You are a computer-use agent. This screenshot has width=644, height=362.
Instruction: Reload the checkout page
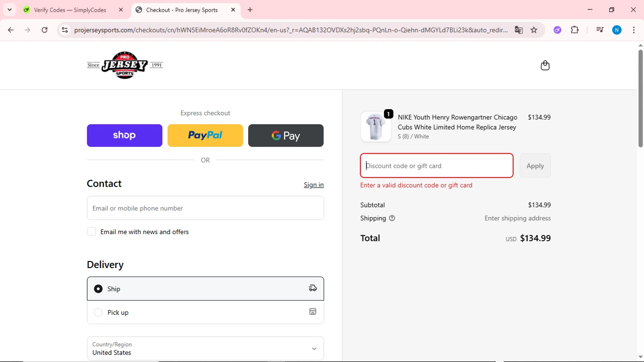[x=45, y=30]
